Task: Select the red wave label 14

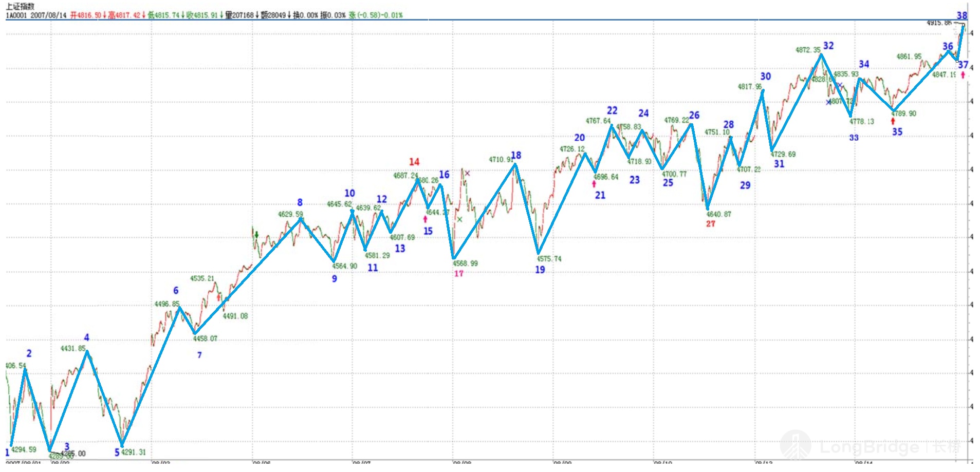Action: pyautogui.click(x=414, y=162)
